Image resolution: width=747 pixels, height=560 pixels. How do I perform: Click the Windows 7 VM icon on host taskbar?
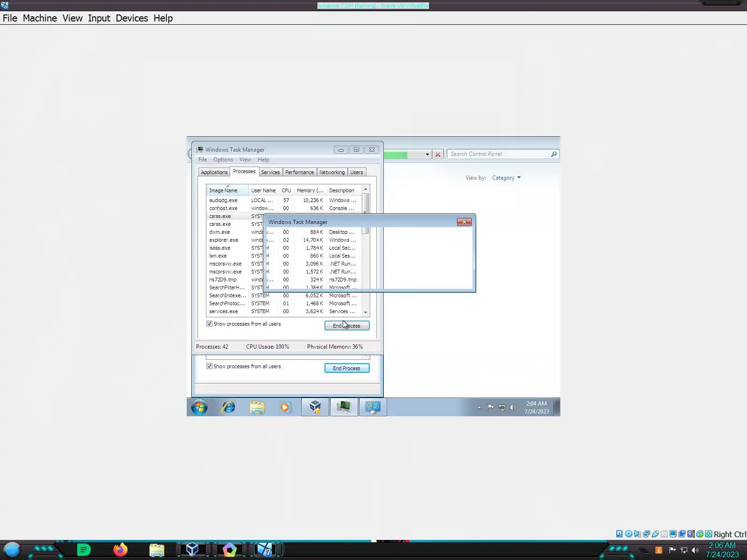265,550
